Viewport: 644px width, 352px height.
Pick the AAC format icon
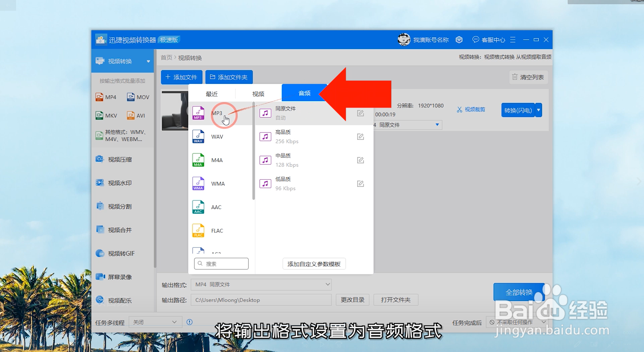click(198, 207)
